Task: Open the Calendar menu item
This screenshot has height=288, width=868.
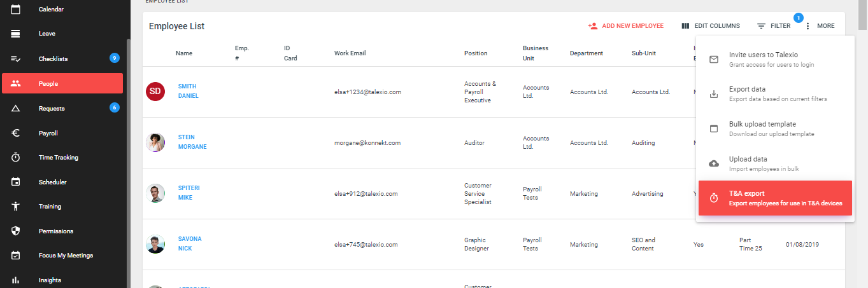Action: 64,10
